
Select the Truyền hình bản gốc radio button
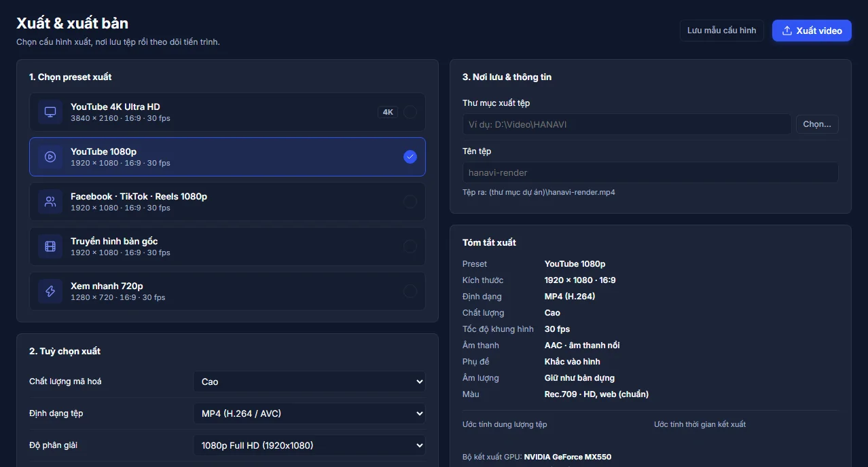pyautogui.click(x=410, y=246)
